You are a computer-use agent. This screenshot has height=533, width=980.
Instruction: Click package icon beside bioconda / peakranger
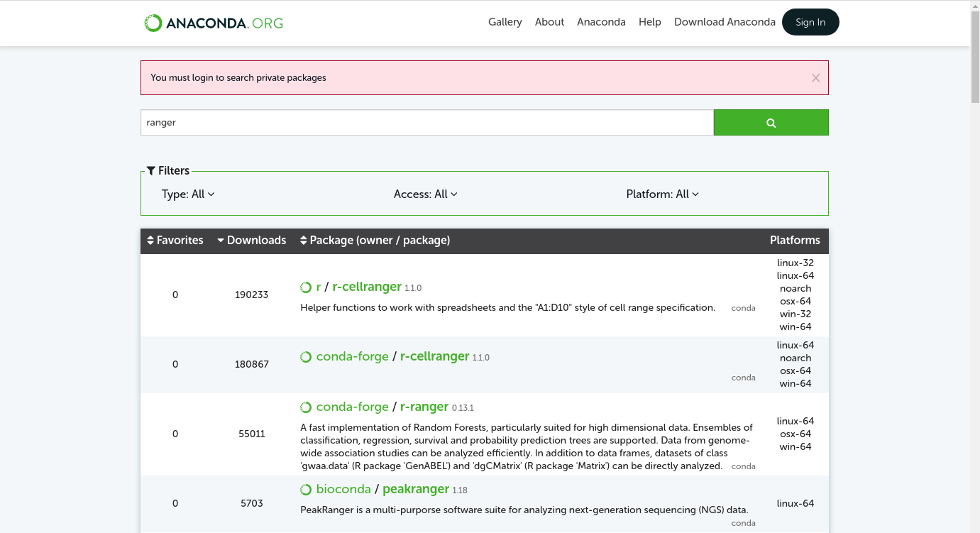[x=306, y=490]
